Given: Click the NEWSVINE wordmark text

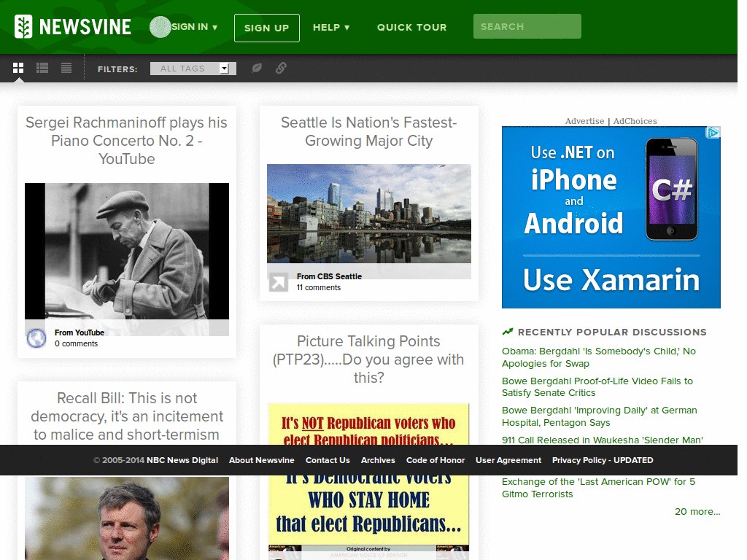Looking at the screenshot, I should click(x=85, y=27).
